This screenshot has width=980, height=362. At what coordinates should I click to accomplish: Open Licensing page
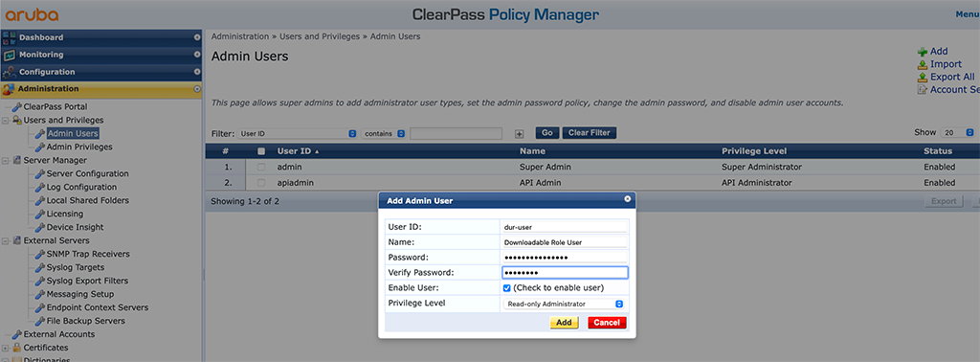[x=64, y=214]
